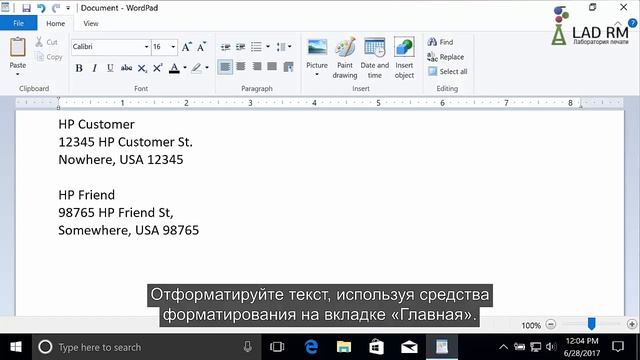The image size is (640, 360).
Task: Click the Redo icon in title bar
Action: coord(56,8)
